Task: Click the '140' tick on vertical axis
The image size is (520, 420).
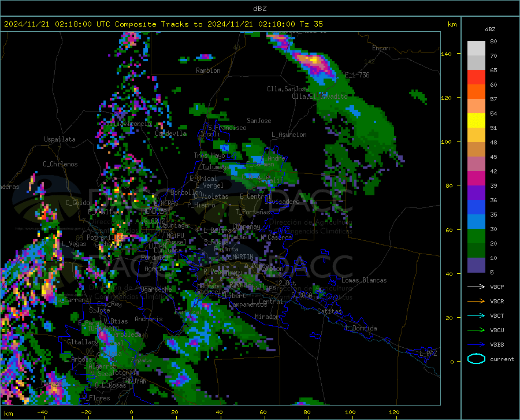Action: click(446, 54)
